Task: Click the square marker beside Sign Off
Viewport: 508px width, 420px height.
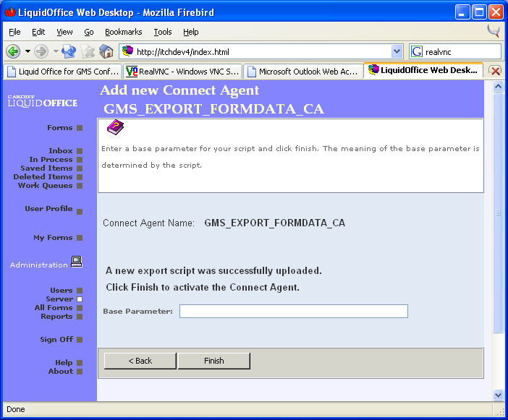Action: [x=80, y=340]
